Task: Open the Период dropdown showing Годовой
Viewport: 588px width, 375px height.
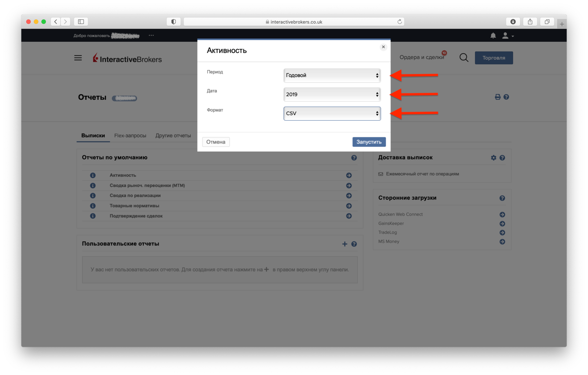Action: click(332, 75)
